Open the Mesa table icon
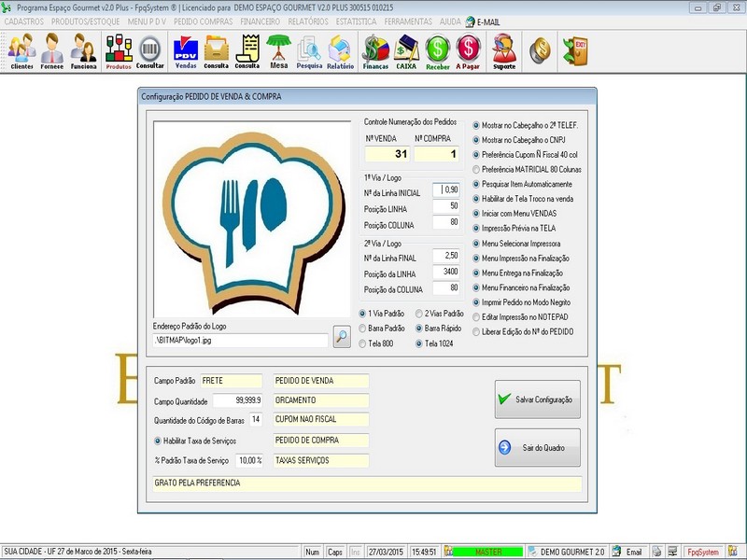 278,51
